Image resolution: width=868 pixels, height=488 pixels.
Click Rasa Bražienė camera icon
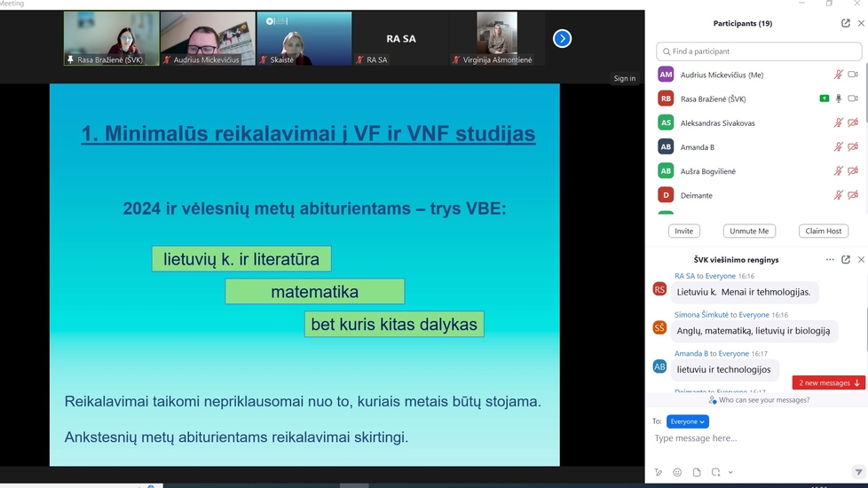(853, 98)
